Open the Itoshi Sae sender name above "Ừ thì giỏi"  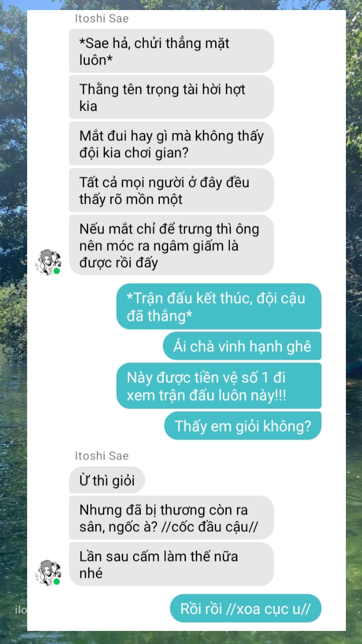pos(102,456)
